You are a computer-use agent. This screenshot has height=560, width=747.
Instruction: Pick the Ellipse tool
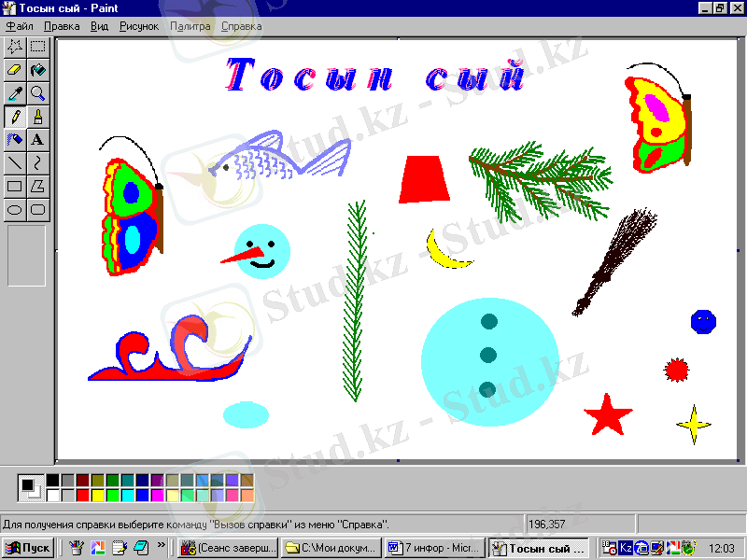coord(15,209)
